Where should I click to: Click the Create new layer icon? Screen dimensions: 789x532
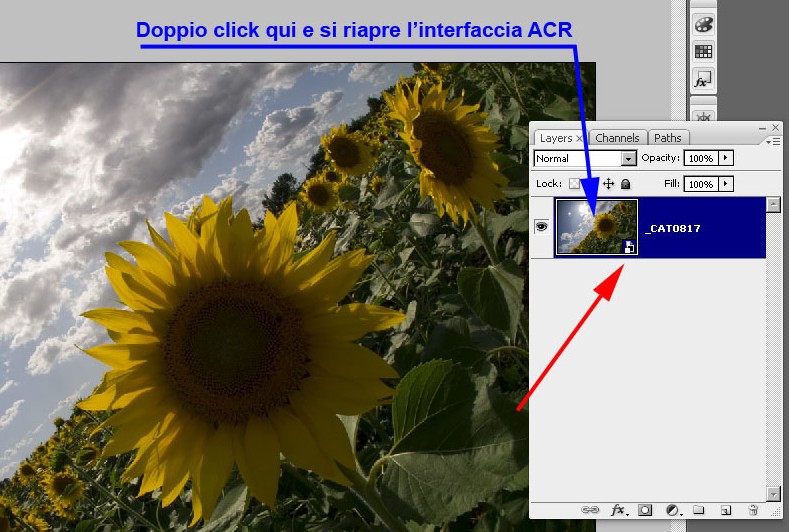click(726, 510)
